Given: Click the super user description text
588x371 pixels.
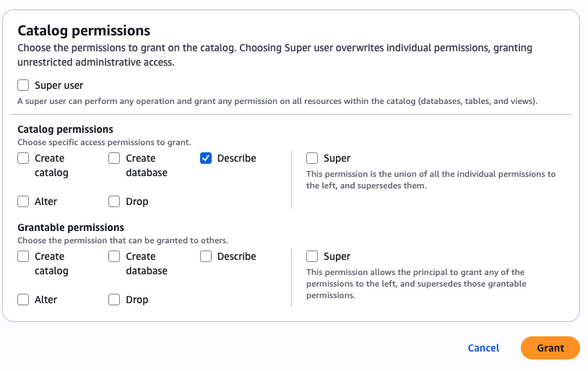Looking at the screenshot, I should click(x=277, y=102).
